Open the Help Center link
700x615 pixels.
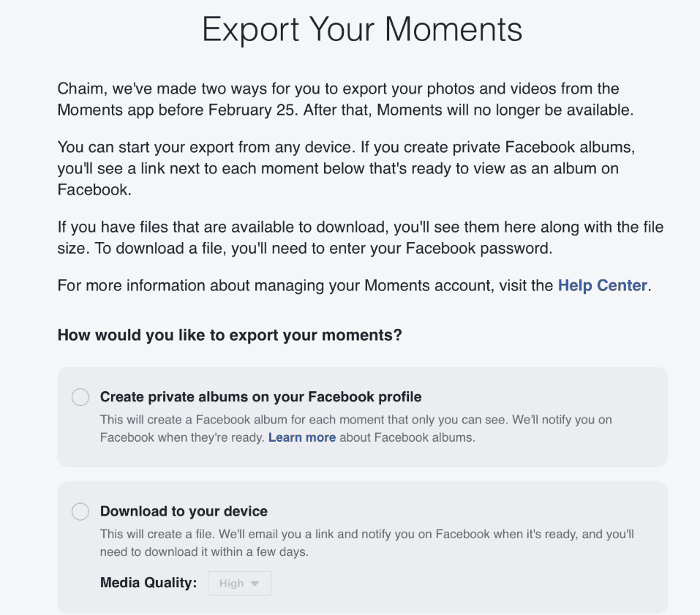click(x=602, y=285)
